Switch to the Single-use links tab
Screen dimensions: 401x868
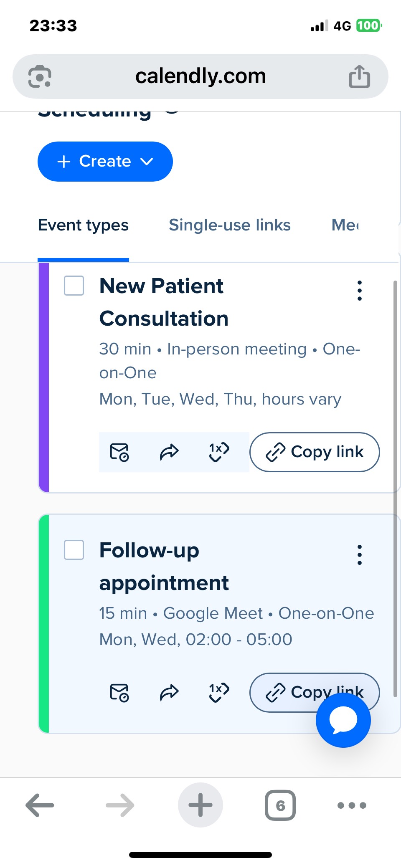[x=229, y=225]
